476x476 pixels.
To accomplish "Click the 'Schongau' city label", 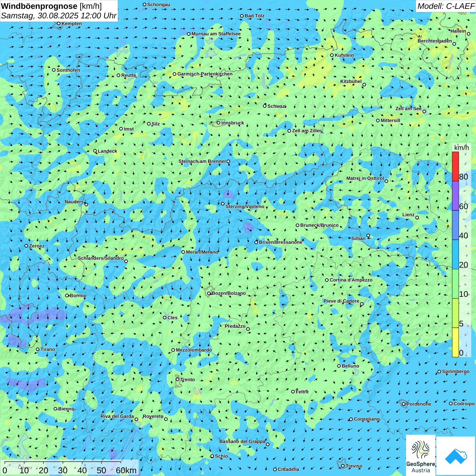I will pyautogui.click(x=159, y=4).
